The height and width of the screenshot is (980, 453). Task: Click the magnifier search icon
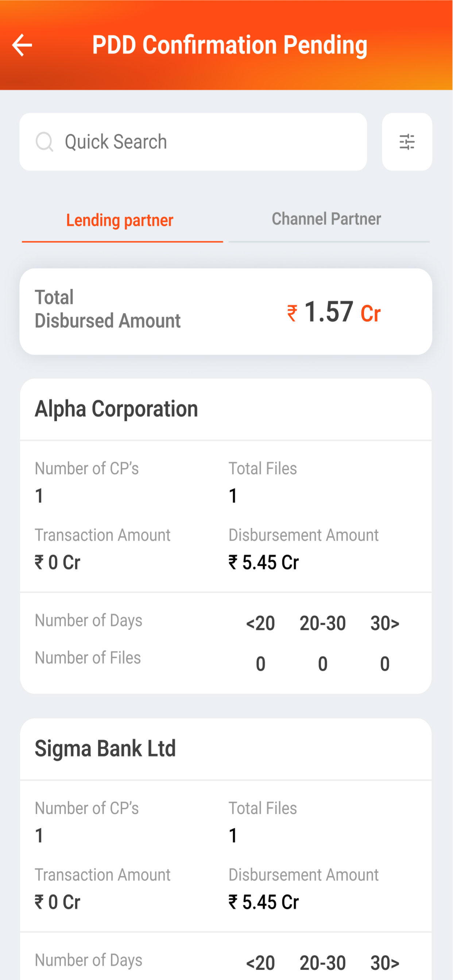point(44,142)
